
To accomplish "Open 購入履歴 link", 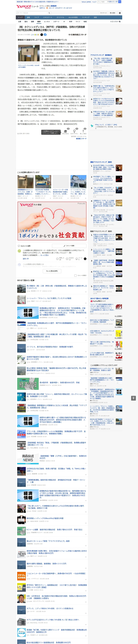I will (x=112, y=13).
